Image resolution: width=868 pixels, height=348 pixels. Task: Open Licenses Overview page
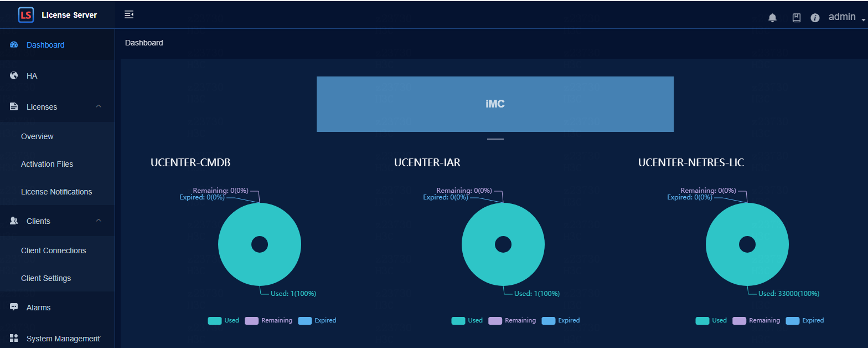58,136
